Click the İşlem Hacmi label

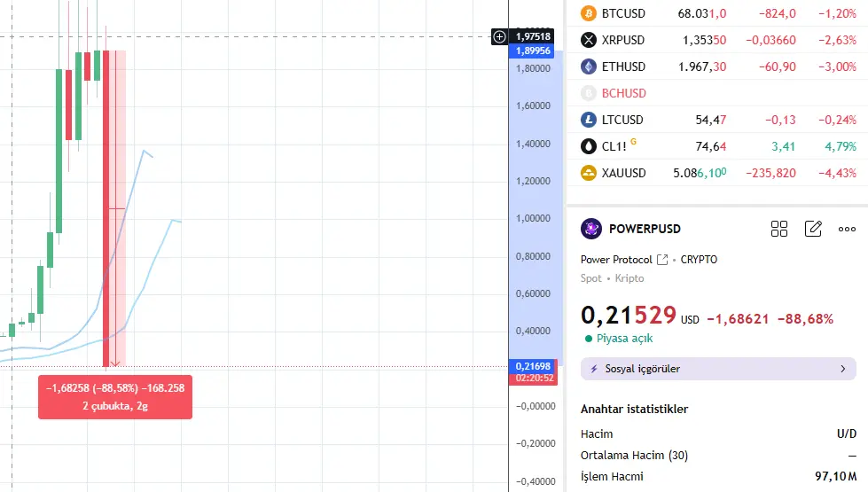pos(613,476)
